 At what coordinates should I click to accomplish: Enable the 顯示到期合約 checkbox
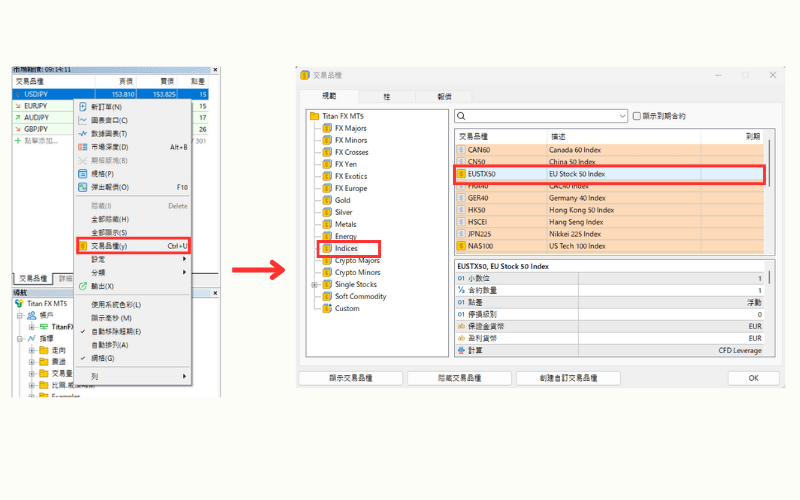tap(637, 116)
